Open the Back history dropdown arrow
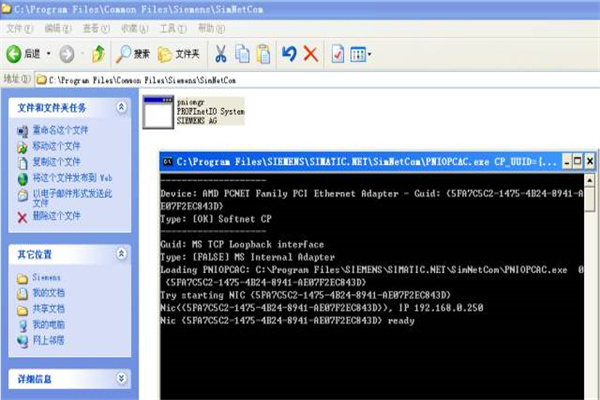Image resolution: width=600 pixels, height=400 pixels. [x=49, y=54]
